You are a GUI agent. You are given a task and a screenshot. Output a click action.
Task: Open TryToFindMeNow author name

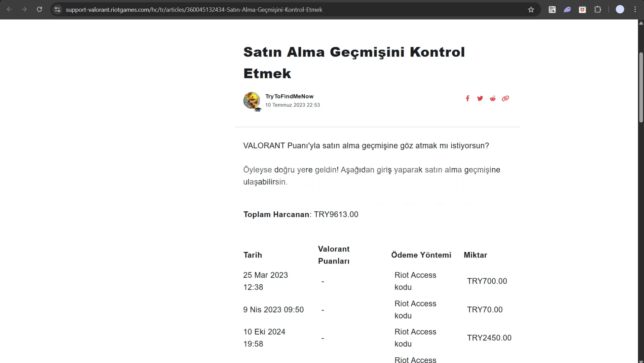289,96
